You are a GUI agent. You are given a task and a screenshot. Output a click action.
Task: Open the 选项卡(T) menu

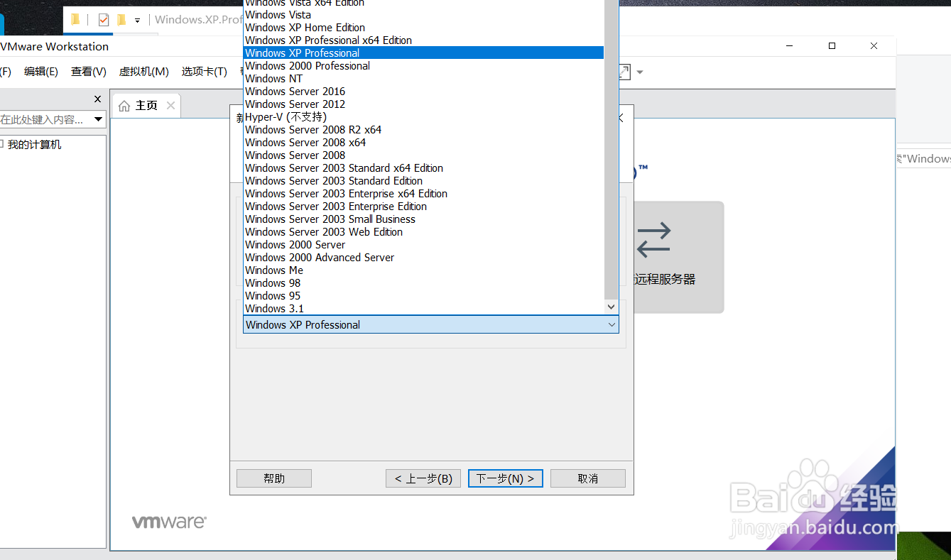pos(204,72)
